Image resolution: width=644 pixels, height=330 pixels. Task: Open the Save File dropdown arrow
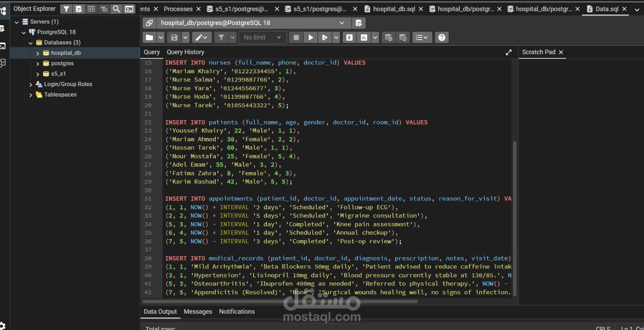point(186,37)
